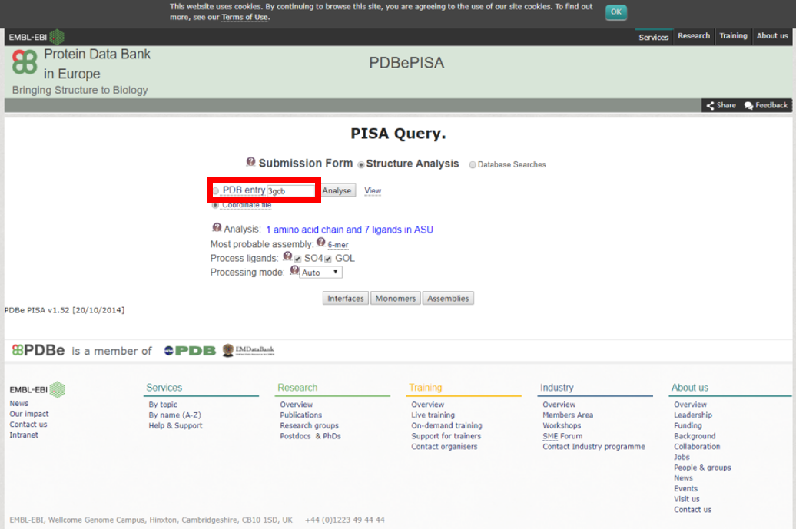Open Research Publications link
The width and height of the screenshot is (796, 532).
tap(301, 415)
